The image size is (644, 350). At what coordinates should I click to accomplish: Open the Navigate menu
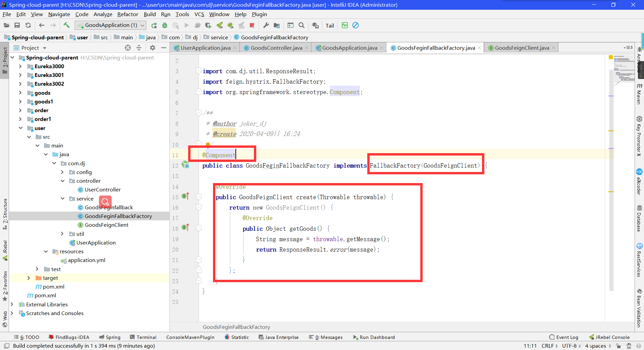(x=59, y=14)
